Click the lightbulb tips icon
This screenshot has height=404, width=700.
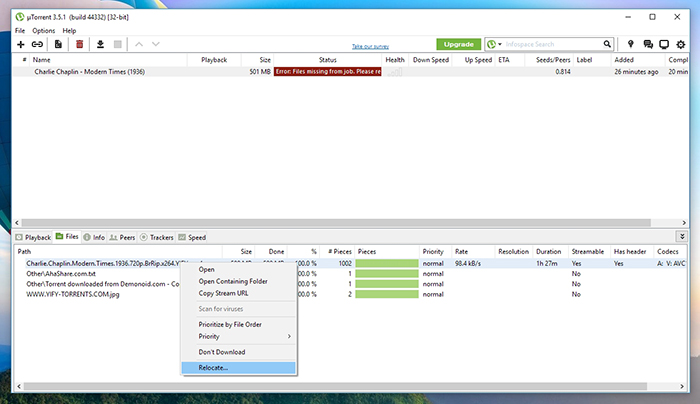(x=630, y=44)
